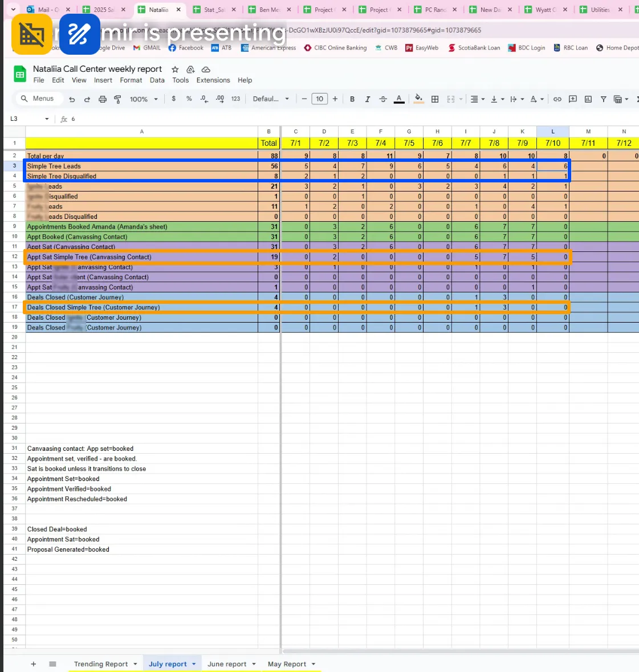Click the Insert link icon
Screen dimensions: 639x672
[557, 99]
